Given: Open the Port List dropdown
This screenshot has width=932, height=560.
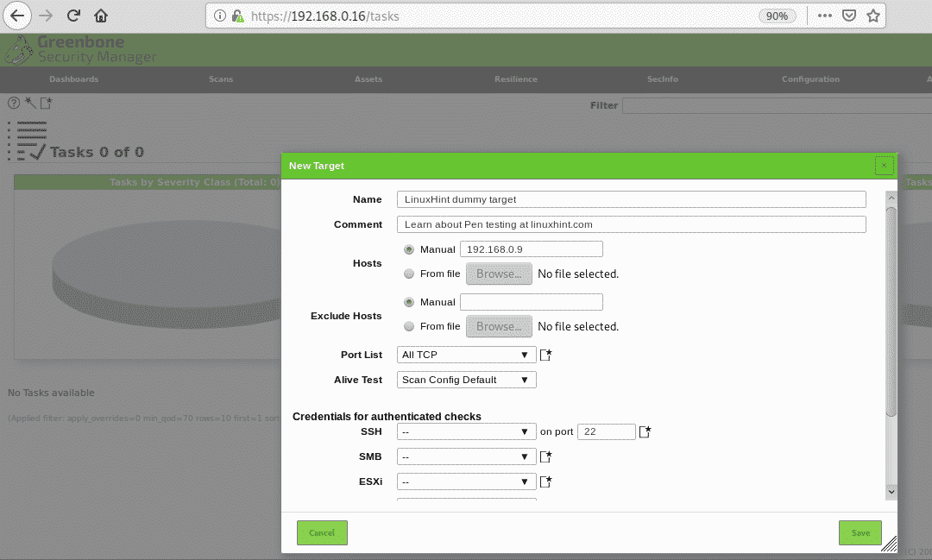Looking at the screenshot, I should click(466, 355).
